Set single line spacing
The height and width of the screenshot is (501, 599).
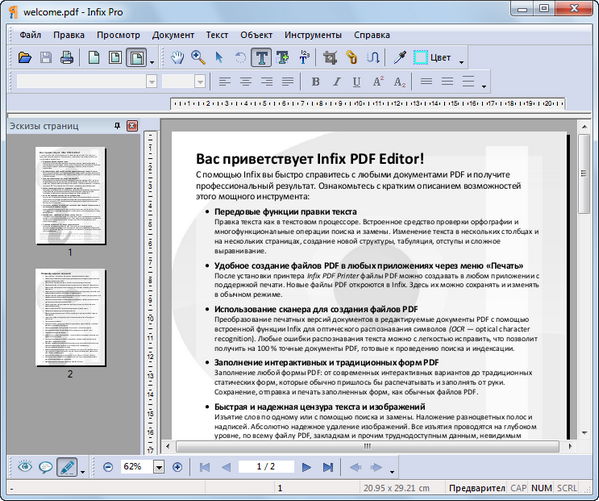pyautogui.click(x=426, y=81)
